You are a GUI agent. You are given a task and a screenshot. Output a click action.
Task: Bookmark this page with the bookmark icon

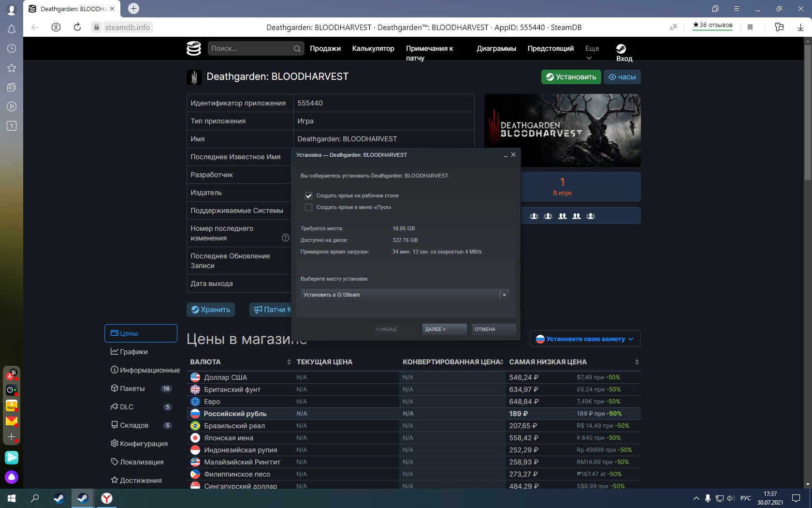[x=750, y=27]
